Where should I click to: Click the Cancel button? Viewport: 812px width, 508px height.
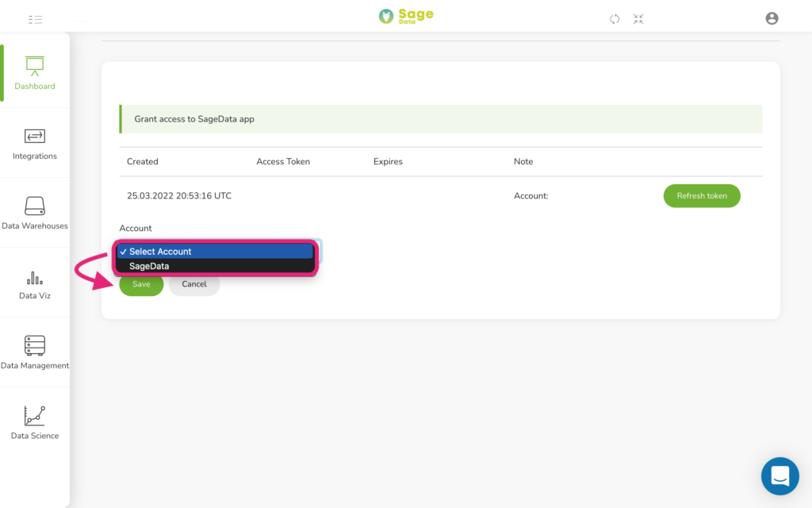tap(194, 284)
